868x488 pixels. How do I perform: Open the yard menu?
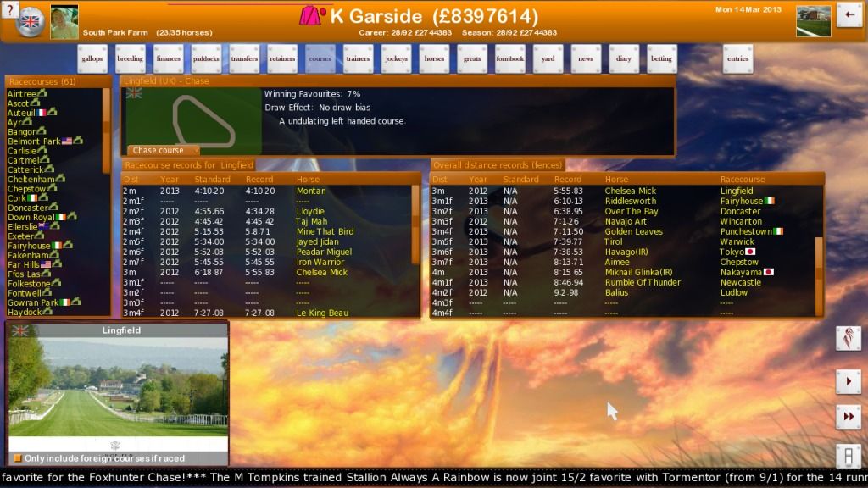[548, 58]
